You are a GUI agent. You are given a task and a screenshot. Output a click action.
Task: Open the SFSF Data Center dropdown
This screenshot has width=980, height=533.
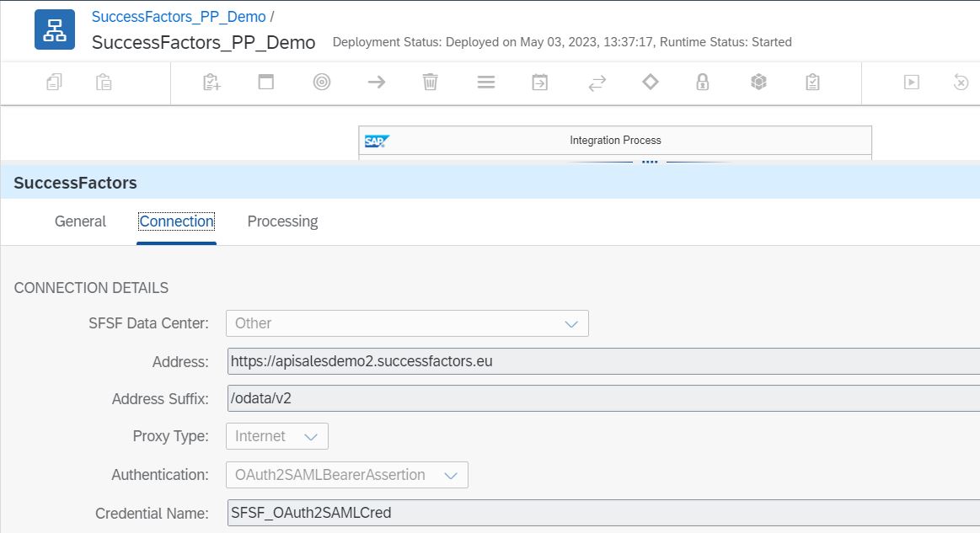coord(408,323)
